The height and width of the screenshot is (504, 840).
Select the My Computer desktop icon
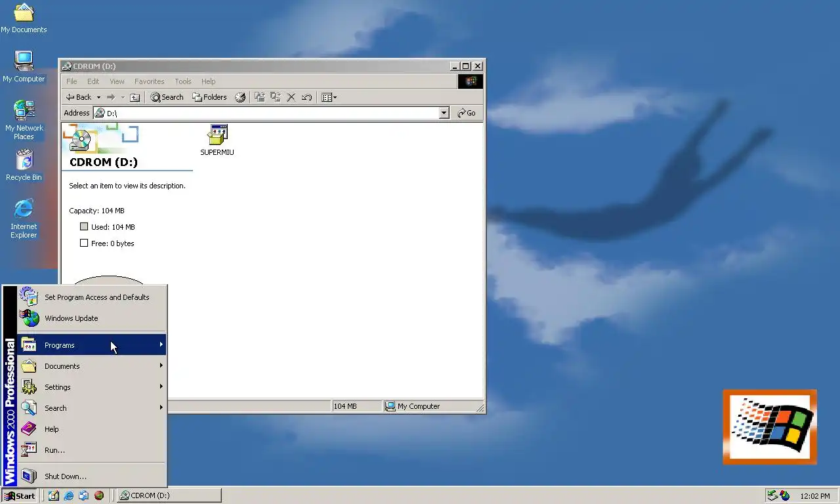click(x=24, y=67)
